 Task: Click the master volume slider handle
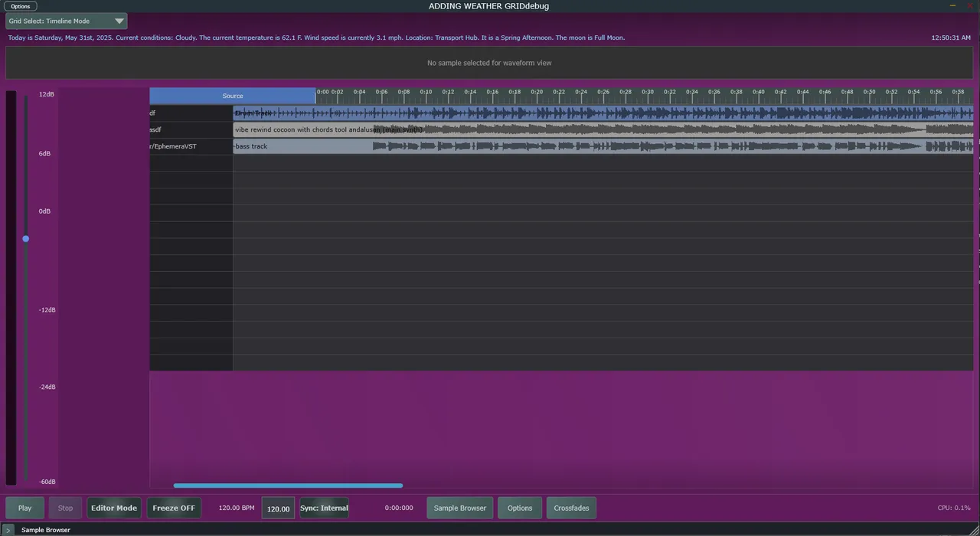coord(25,239)
